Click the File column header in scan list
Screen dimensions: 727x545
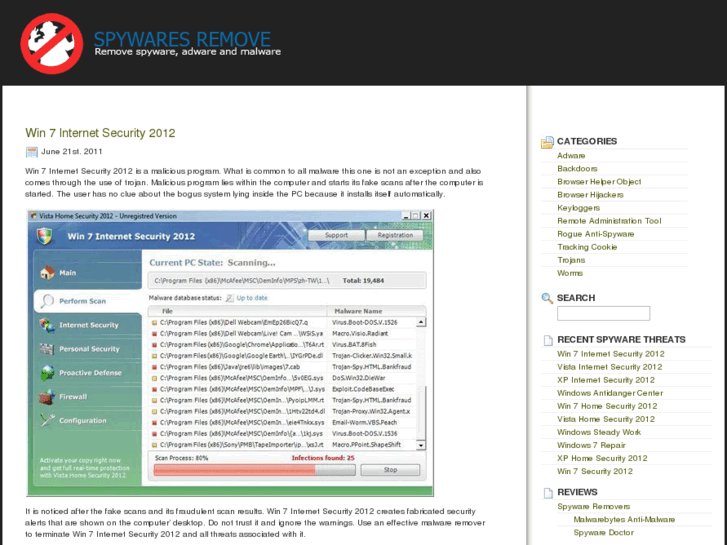point(167,311)
